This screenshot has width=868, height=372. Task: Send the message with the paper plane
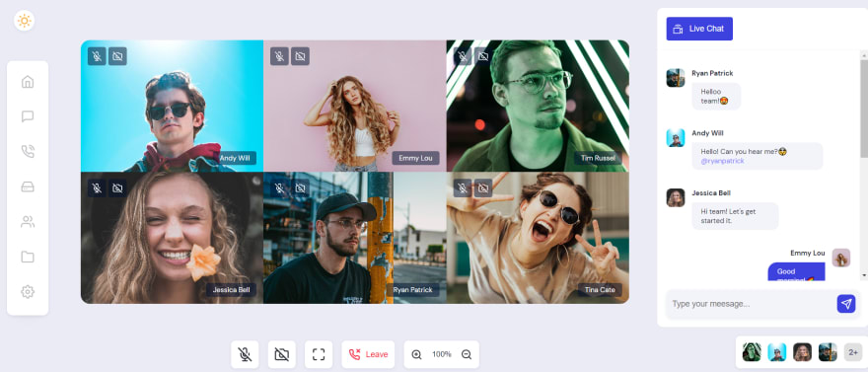(846, 304)
